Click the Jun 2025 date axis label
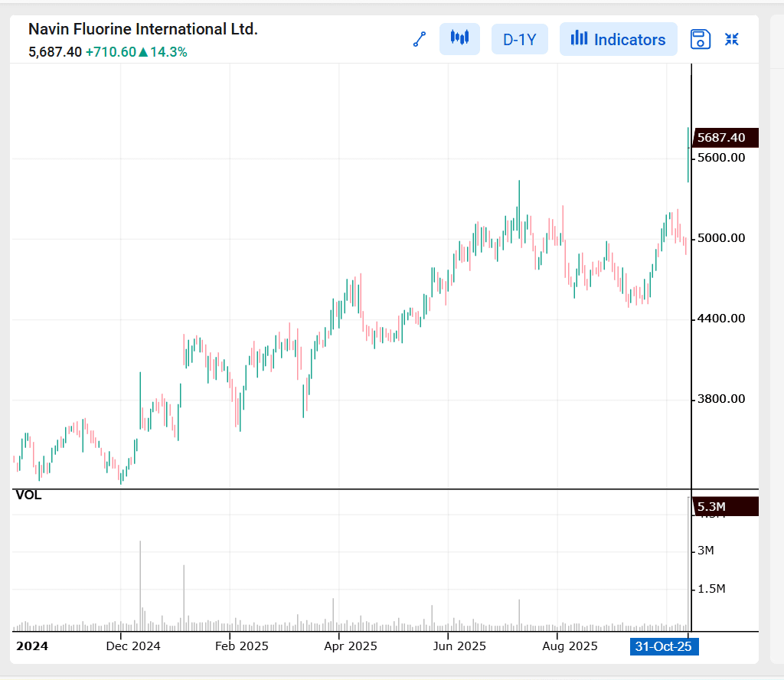Image resolution: width=784 pixels, height=680 pixels. (x=459, y=646)
